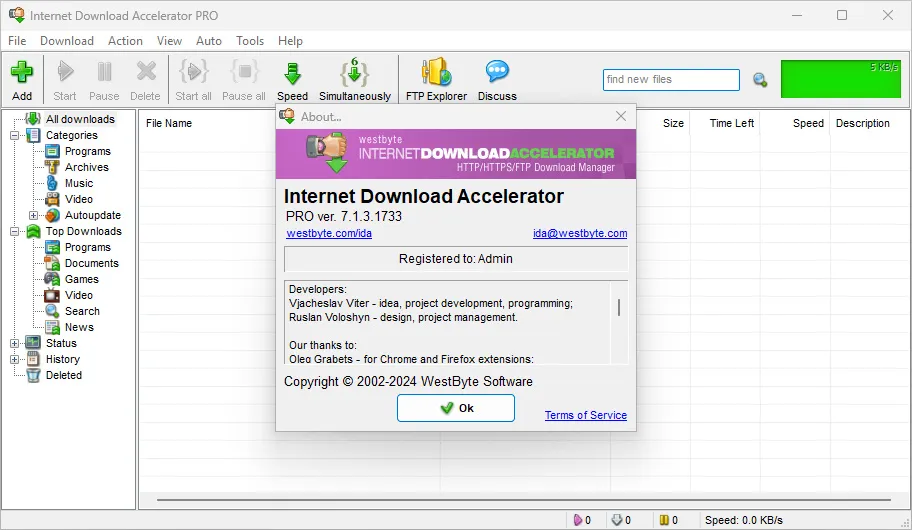Open the File menu
This screenshot has width=912, height=530.
point(17,41)
